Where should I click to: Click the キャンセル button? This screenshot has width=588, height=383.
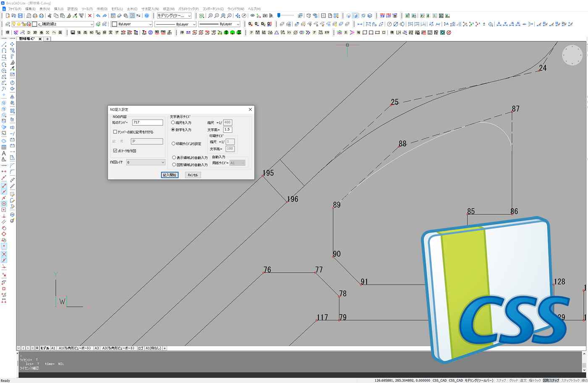193,175
